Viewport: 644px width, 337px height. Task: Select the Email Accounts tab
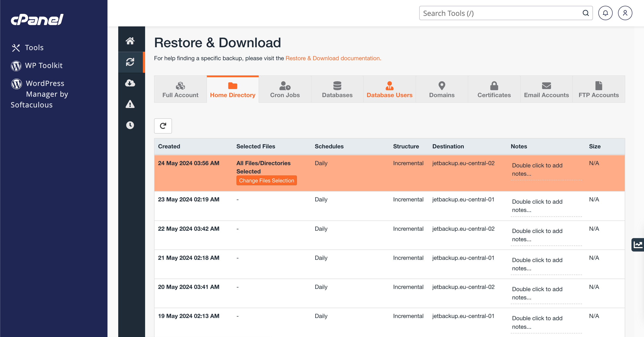pos(546,90)
